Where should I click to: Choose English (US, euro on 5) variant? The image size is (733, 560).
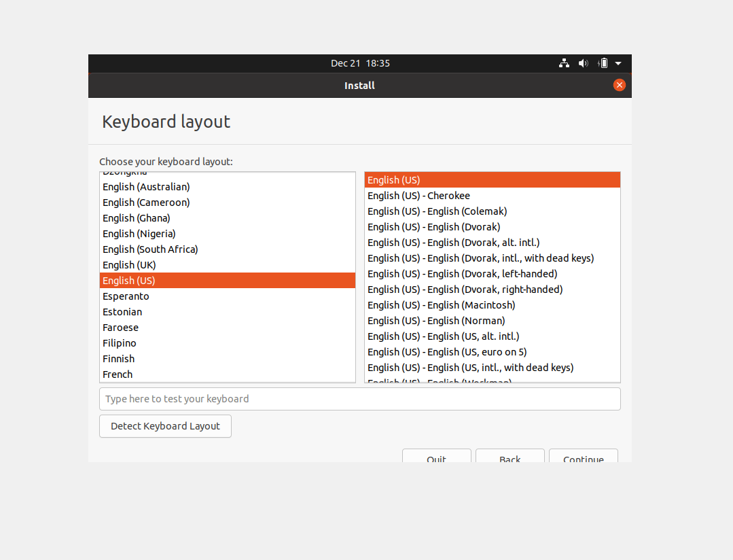click(493, 352)
